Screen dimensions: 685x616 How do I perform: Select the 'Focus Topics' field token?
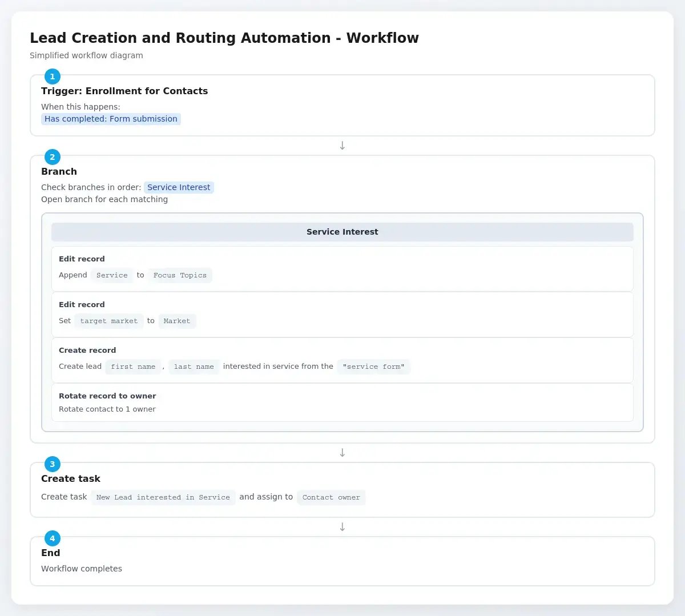click(x=180, y=275)
